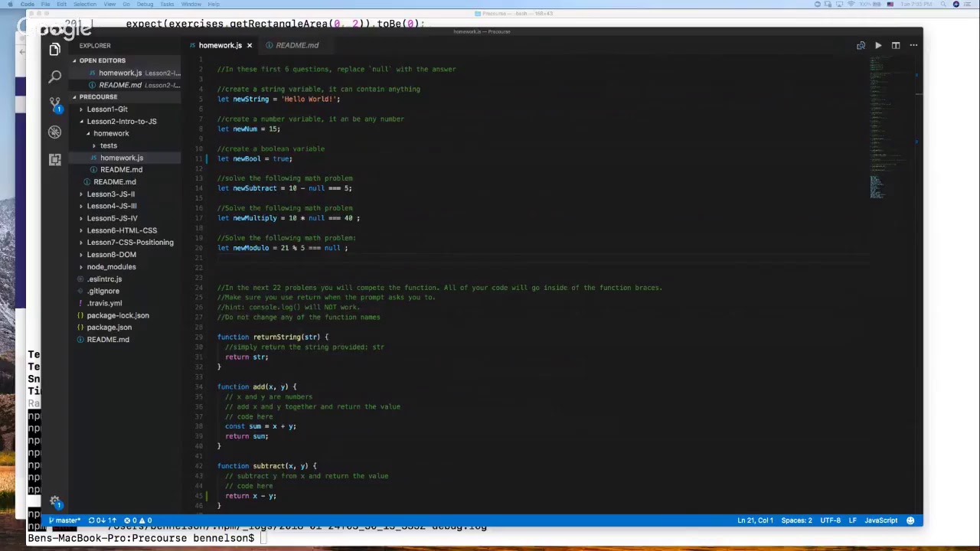Click the Spaces: 2 indentation setting
Viewport: 980px width, 551px height.
[796, 520]
